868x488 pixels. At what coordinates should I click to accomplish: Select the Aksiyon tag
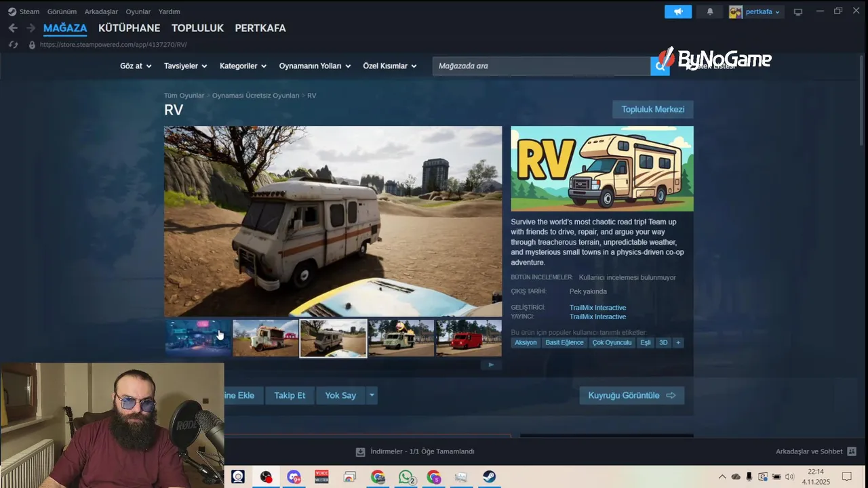(526, 343)
